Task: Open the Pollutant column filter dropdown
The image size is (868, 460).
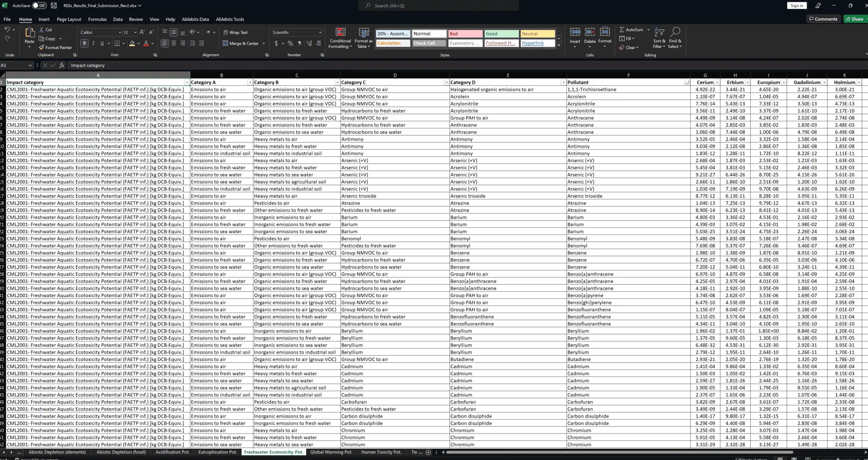Action: point(687,83)
